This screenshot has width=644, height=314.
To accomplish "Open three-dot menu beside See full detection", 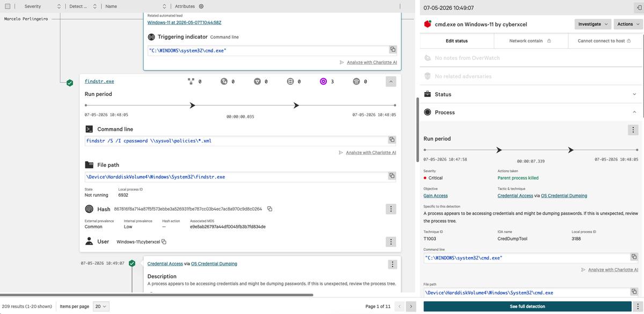I will coord(638,306).
